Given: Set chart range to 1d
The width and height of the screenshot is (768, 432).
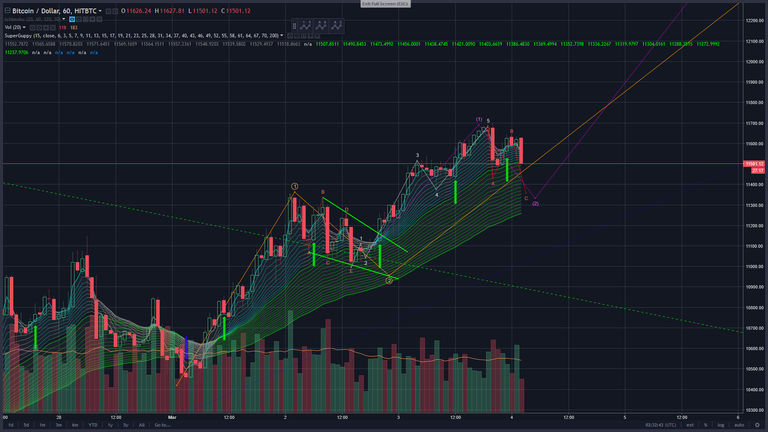Looking at the screenshot, I should point(11,425).
